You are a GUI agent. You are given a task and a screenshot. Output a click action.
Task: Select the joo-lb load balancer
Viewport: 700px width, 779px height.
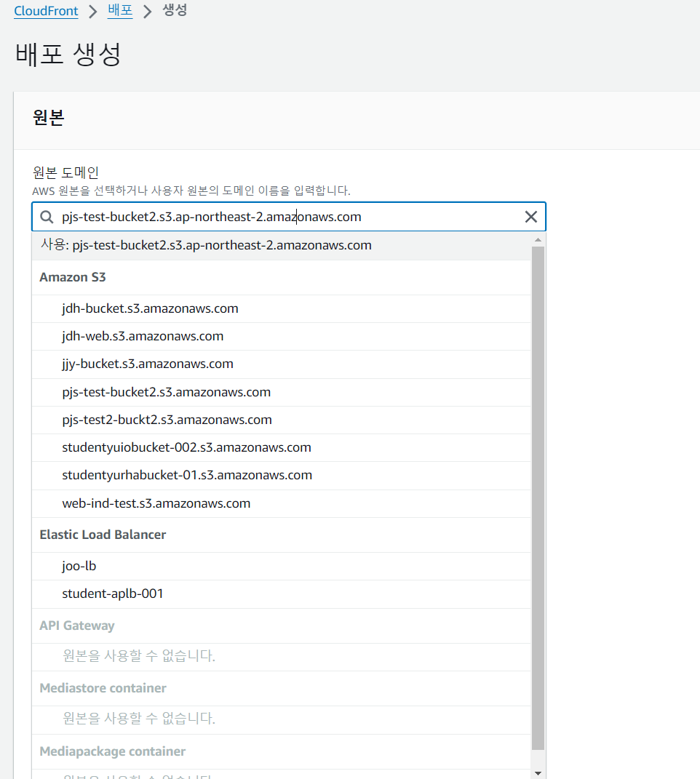pyautogui.click(x=282, y=567)
